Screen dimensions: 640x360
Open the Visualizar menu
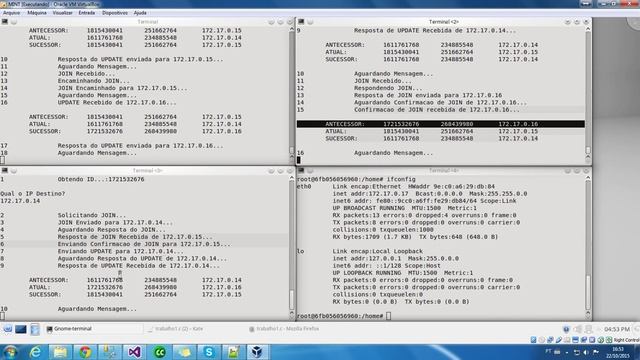[62, 13]
